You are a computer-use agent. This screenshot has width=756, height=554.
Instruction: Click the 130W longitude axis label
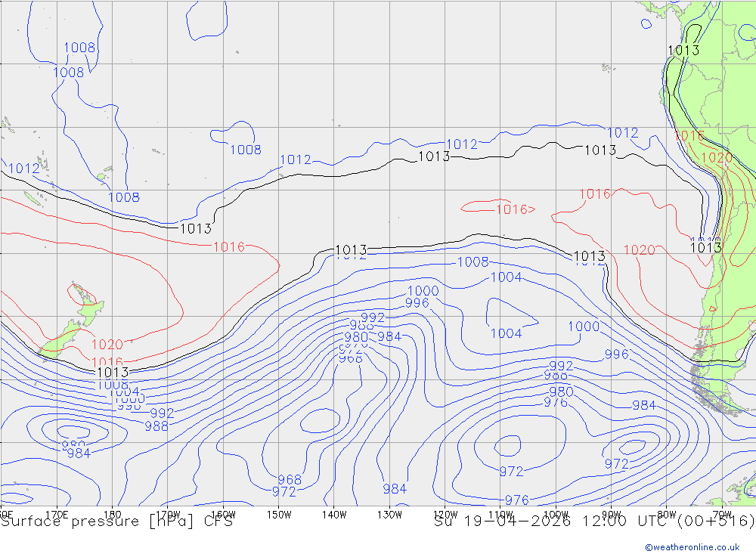point(389,514)
